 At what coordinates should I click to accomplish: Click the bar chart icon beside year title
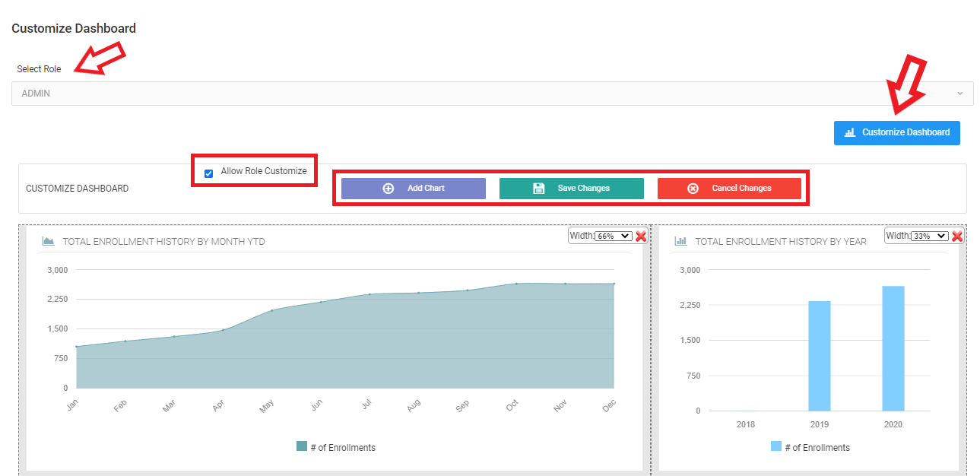point(680,241)
